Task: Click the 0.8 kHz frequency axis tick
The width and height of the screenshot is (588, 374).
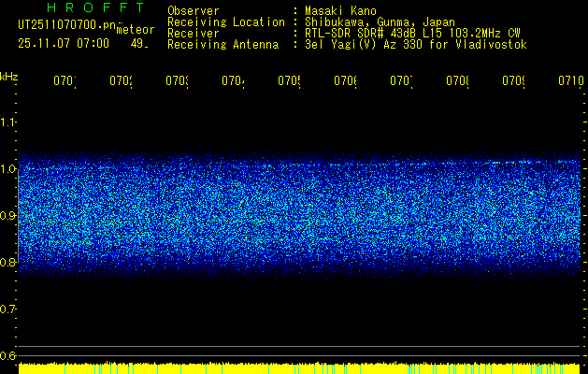Action: pos(8,262)
